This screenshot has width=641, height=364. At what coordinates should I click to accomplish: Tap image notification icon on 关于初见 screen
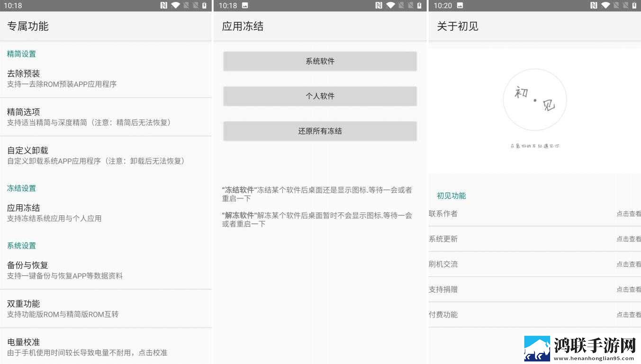click(x=460, y=6)
